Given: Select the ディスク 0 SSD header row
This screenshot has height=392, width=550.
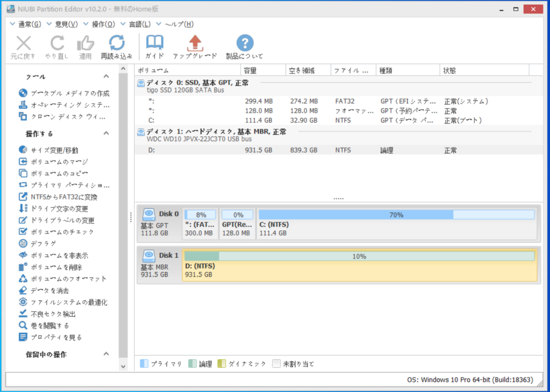Looking at the screenshot, I should click(x=338, y=86).
